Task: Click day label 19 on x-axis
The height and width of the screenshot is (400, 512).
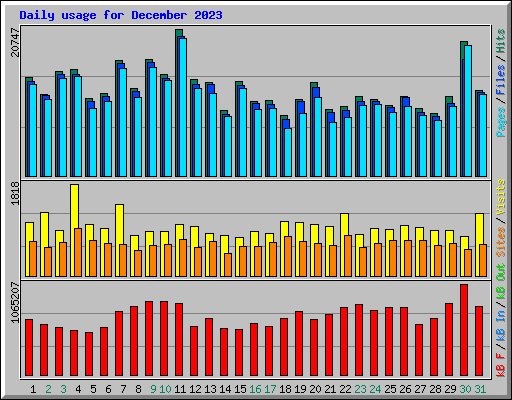Action: [x=300, y=389]
